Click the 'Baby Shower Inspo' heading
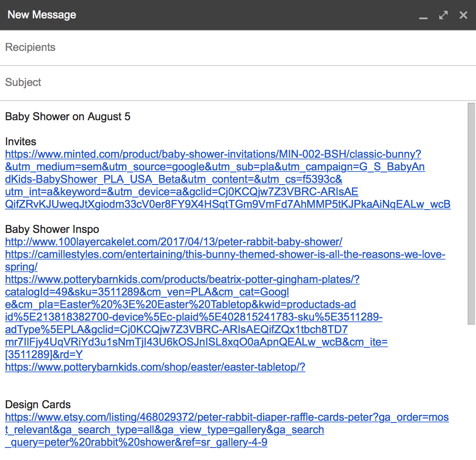Screen dimensions: 476x460 pyautogui.click(x=52, y=230)
